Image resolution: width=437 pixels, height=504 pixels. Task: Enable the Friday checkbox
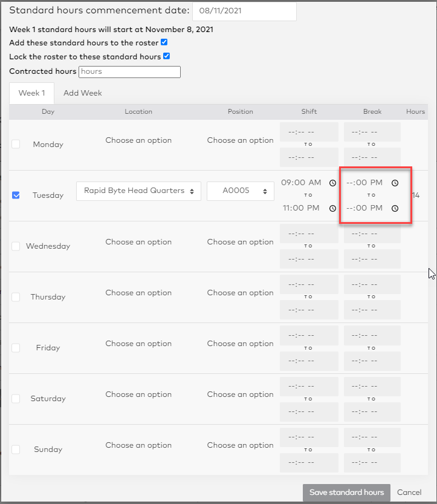pyautogui.click(x=16, y=348)
